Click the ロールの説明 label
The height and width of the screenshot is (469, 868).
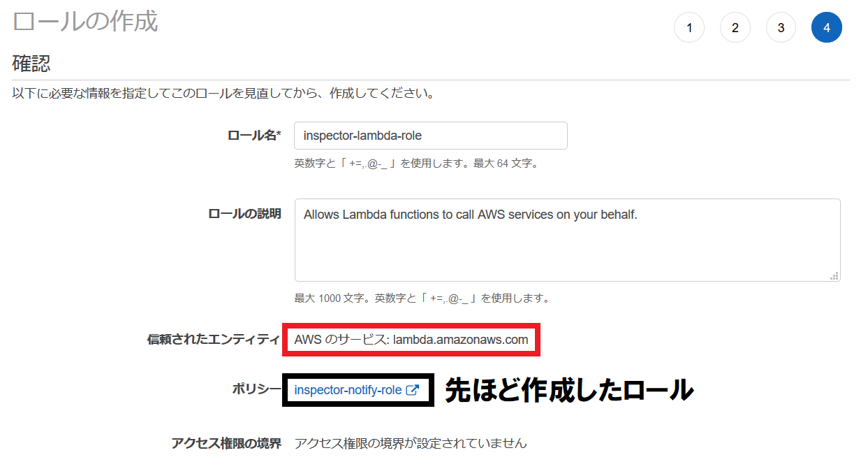click(244, 214)
